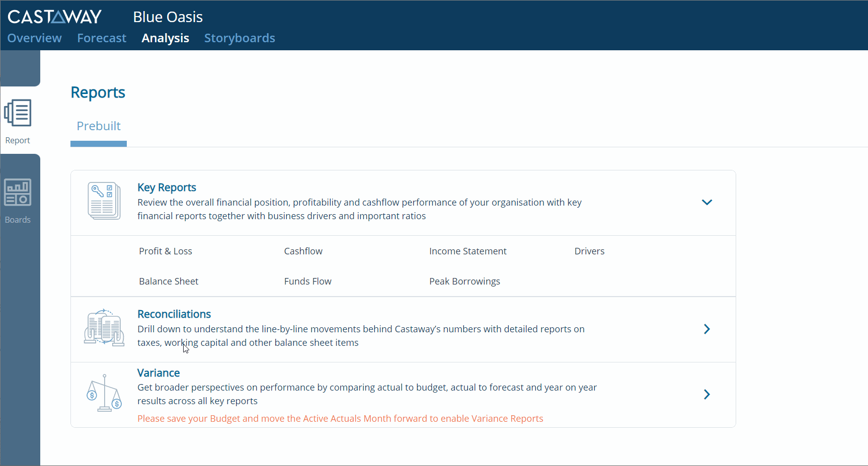Click the Key Reports magnifier document icon

(x=103, y=201)
